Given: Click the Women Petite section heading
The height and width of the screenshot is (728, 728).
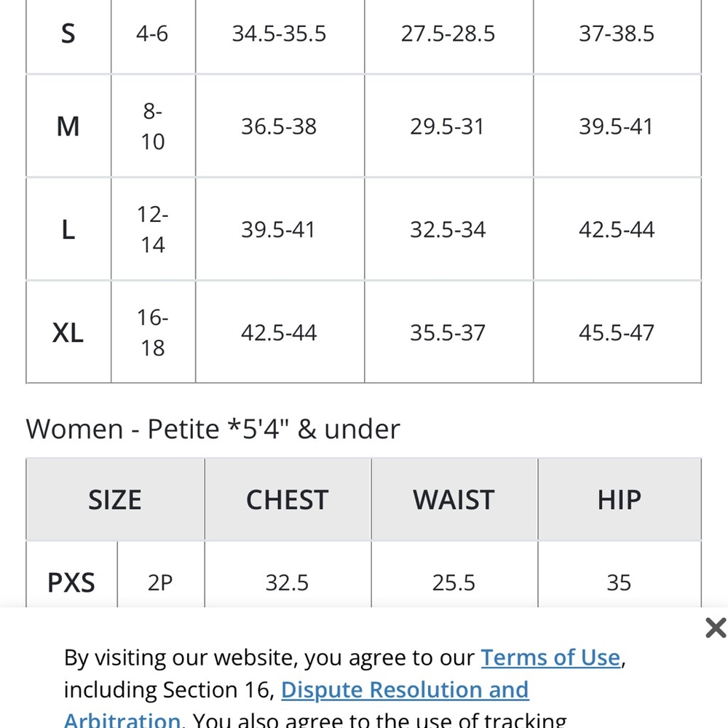Looking at the screenshot, I should (x=213, y=429).
